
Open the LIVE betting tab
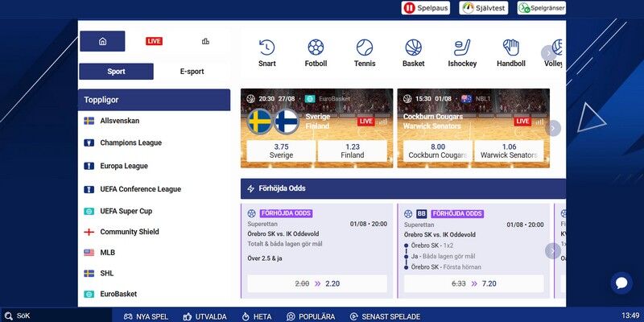[154, 41]
